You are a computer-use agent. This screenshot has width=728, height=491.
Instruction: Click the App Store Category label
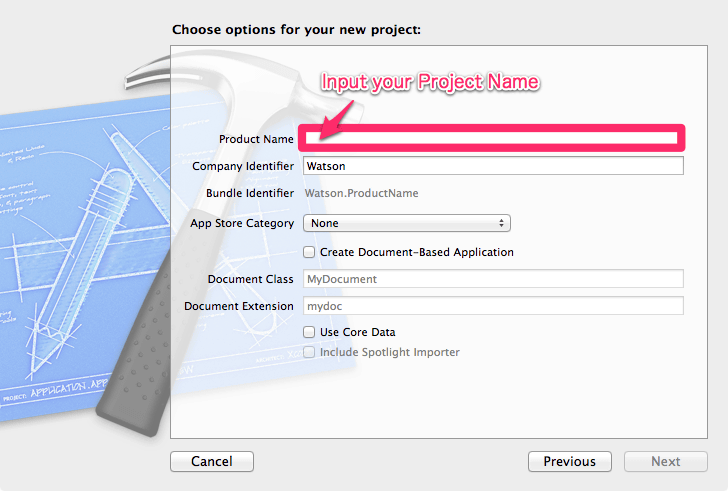coord(242,223)
